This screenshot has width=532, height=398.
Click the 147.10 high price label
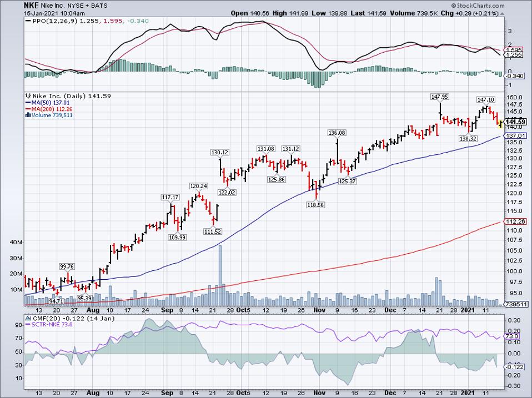pos(485,100)
